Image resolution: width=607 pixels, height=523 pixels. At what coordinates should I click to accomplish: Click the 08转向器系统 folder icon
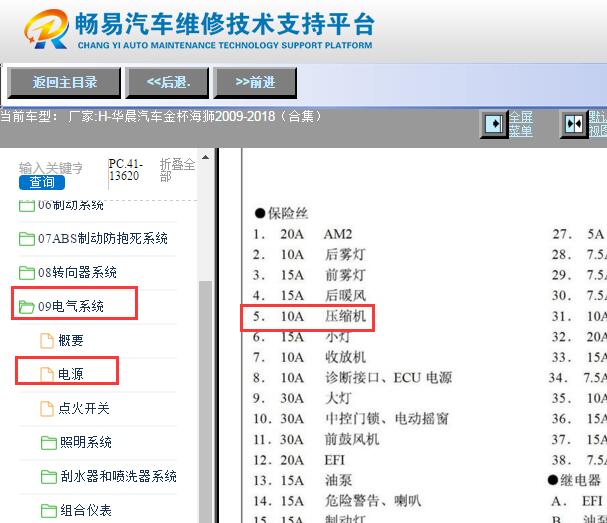coord(27,273)
